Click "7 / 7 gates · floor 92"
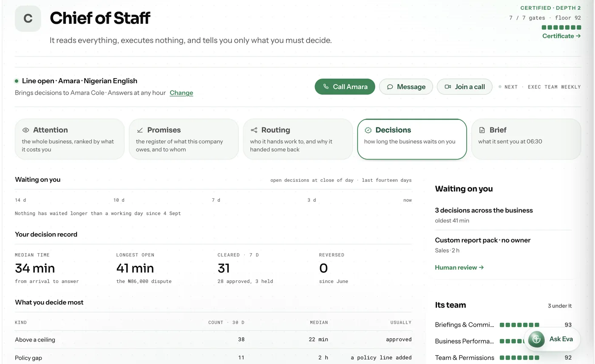 tap(545, 18)
